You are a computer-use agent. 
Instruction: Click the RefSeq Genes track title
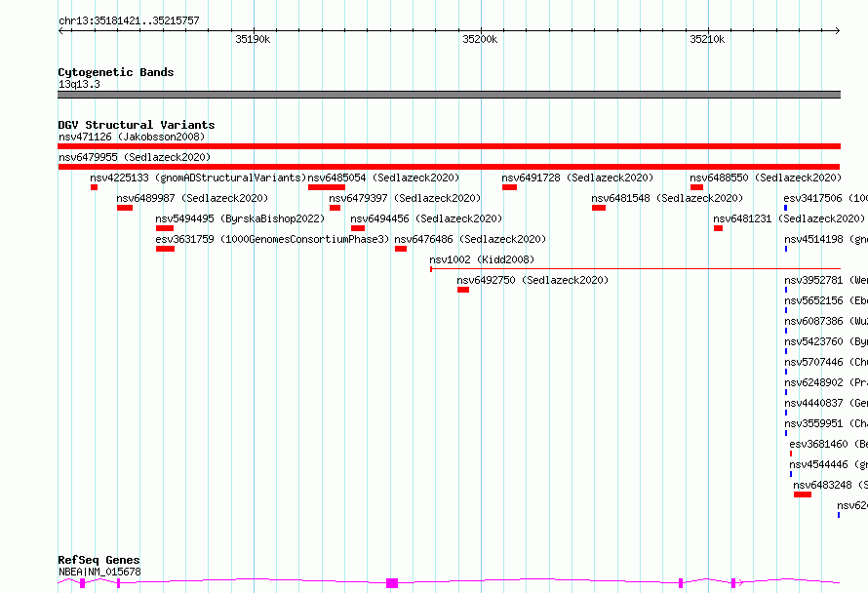(99, 560)
